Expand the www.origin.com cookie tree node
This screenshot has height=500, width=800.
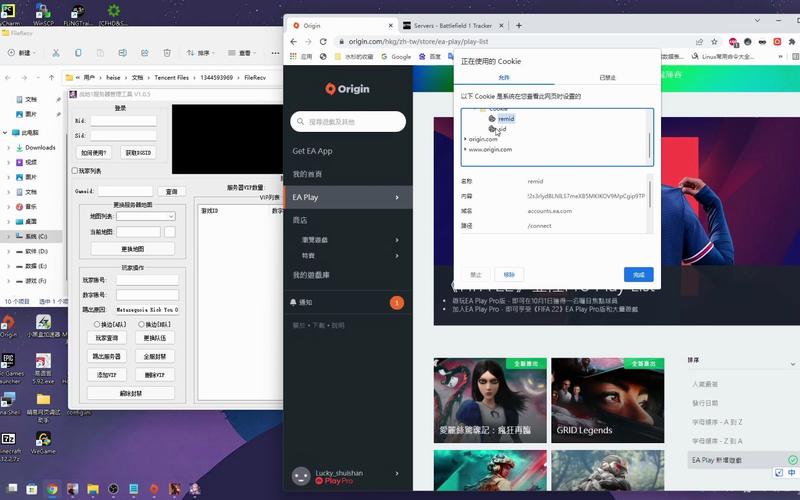(x=465, y=149)
